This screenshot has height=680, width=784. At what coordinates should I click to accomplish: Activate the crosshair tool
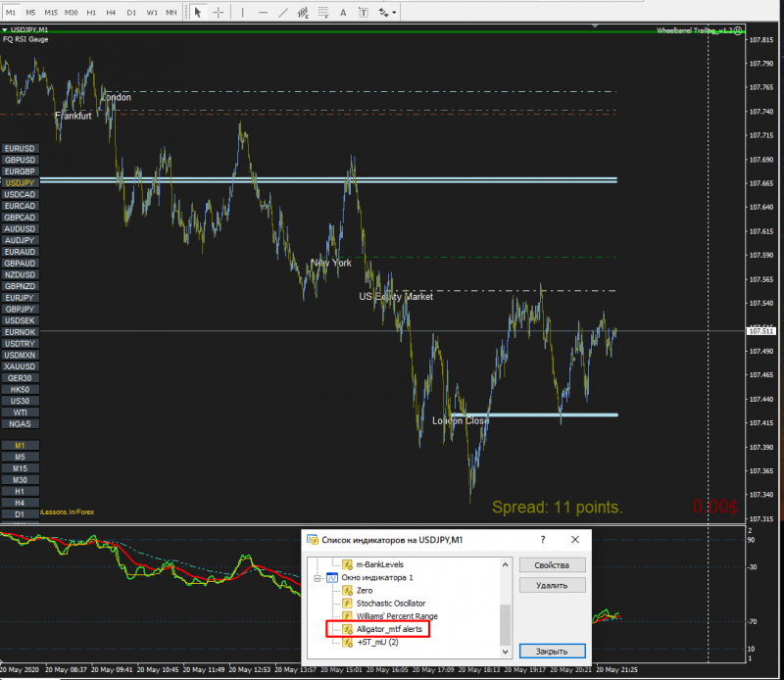point(219,13)
